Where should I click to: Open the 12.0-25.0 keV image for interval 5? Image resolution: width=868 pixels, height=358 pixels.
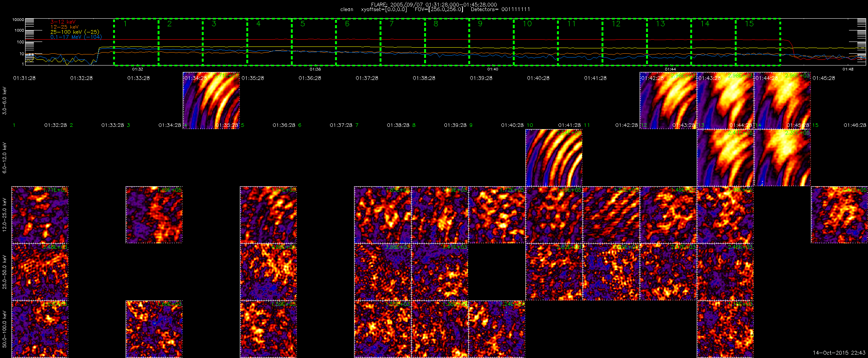pyautogui.click(x=268, y=215)
